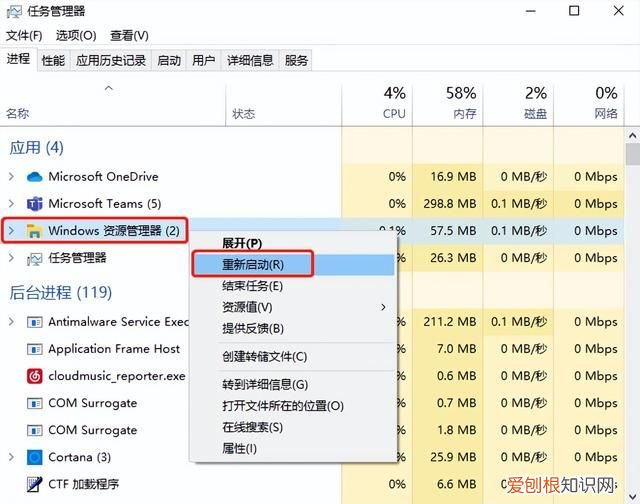Click the sort arrow above 名称 column
This screenshot has width=640, height=504.
(109, 88)
